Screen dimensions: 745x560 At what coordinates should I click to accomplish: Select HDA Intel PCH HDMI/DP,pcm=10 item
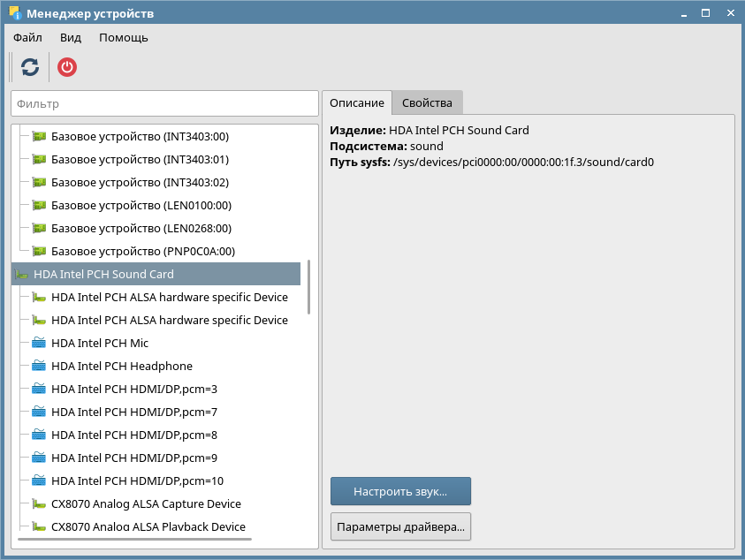pyautogui.click(x=137, y=481)
